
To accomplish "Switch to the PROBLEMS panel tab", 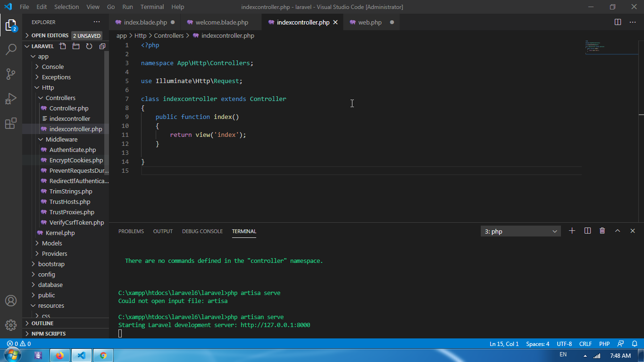I will 131,231.
